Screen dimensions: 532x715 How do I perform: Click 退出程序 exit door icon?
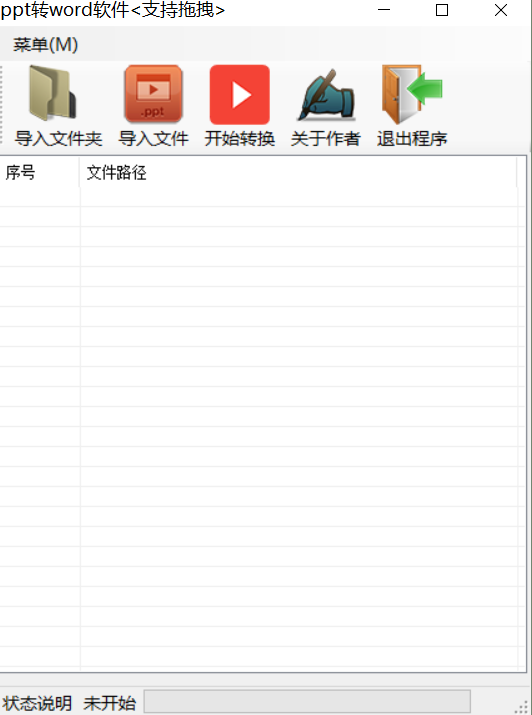pyautogui.click(x=412, y=94)
